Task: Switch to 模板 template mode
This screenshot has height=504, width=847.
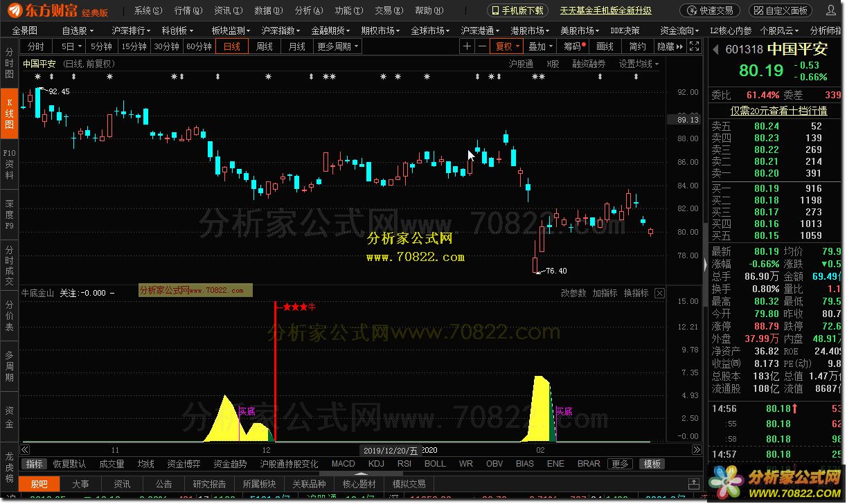Action: pos(652,464)
